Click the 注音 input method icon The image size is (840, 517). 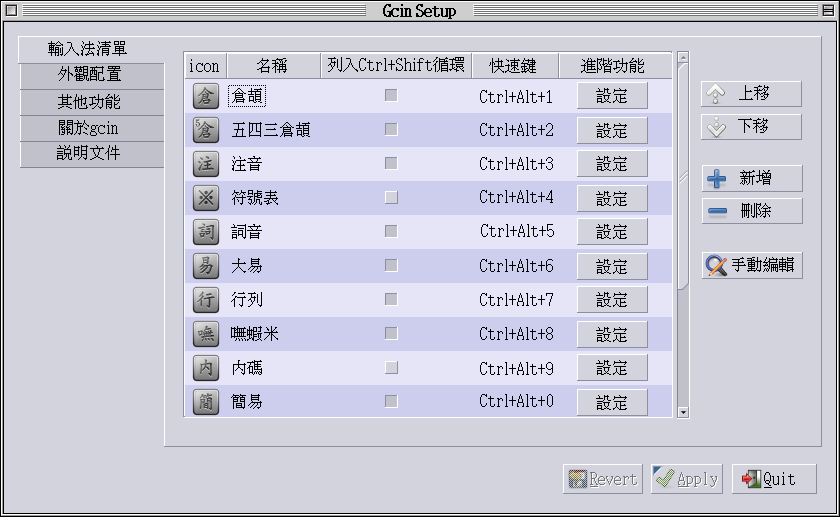205,163
